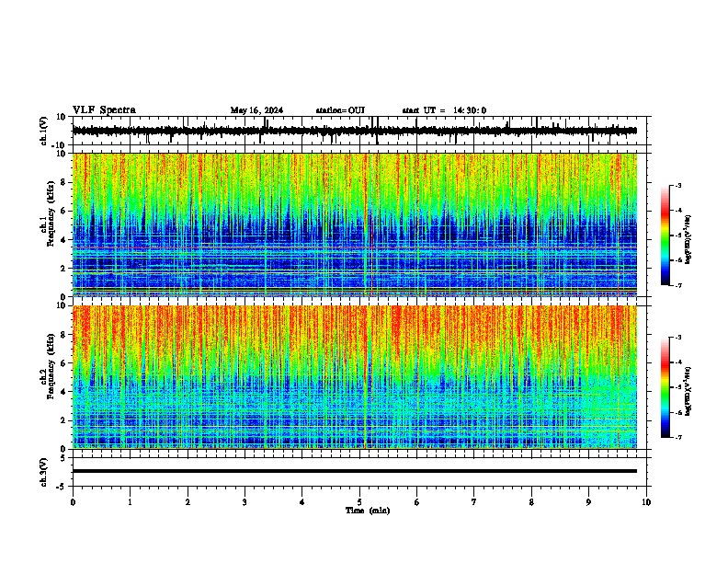728x563 pixels.
Task: Click inside the ch.2 spectrogram plot
Action: coord(355,377)
